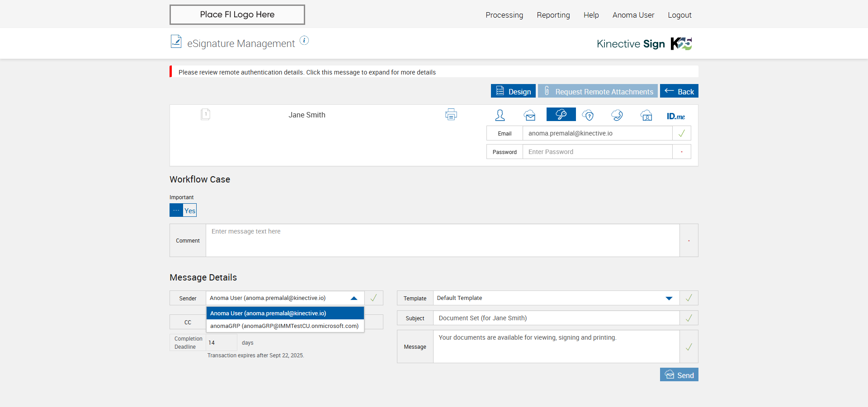Click the Send button

[679, 375]
